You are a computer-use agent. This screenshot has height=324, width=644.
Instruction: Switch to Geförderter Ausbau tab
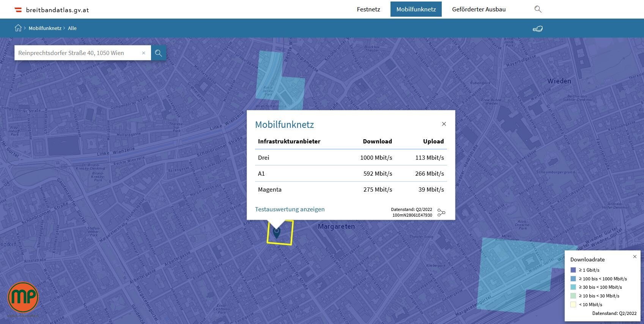click(x=479, y=9)
